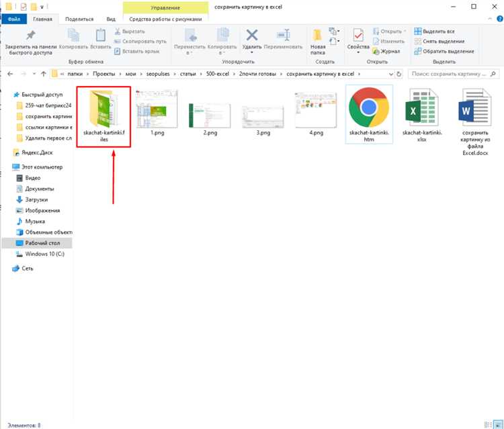This screenshot has width=504, height=429.
Task: Switch to details view in status bar
Action: point(488,424)
